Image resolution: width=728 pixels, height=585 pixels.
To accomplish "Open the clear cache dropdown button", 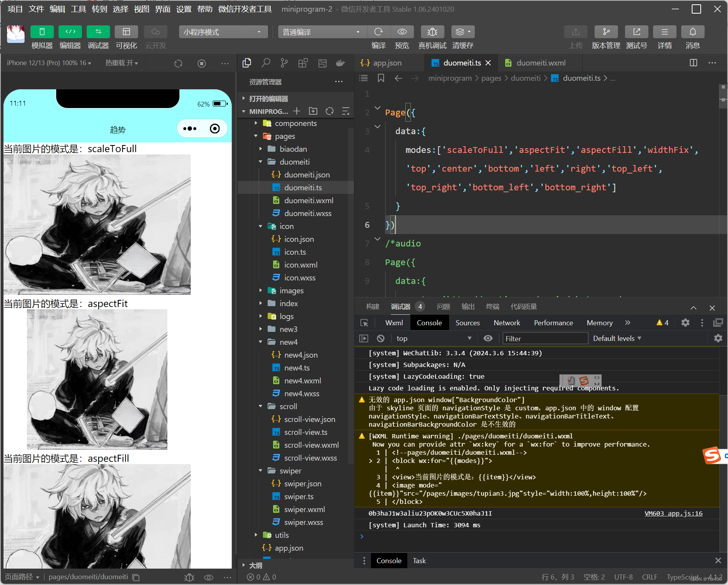I will (463, 32).
